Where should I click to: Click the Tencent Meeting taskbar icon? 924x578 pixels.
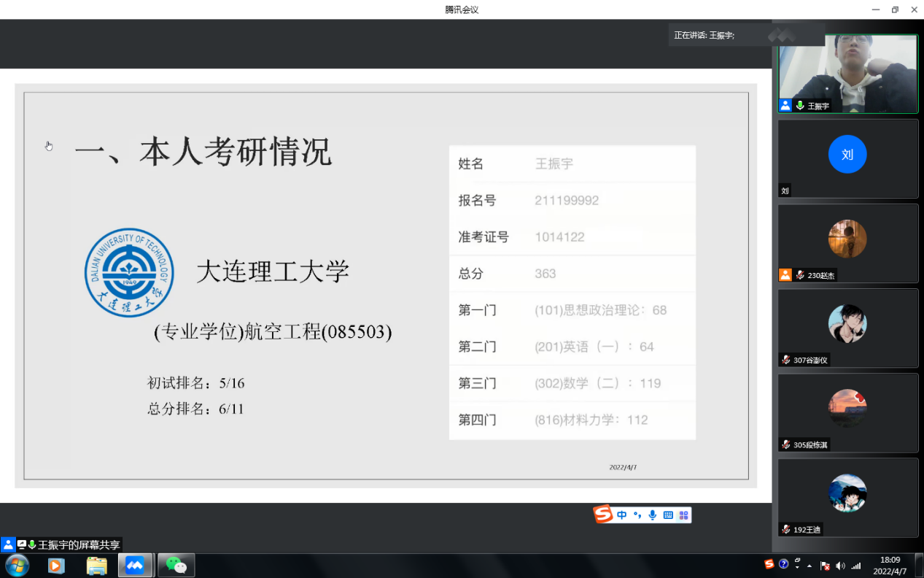pyautogui.click(x=135, y=566)
